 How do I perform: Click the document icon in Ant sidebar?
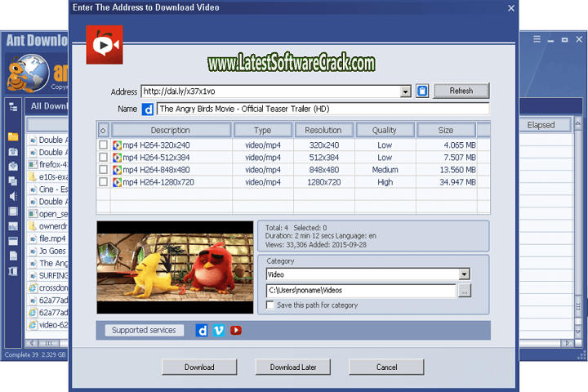(13, 256)
